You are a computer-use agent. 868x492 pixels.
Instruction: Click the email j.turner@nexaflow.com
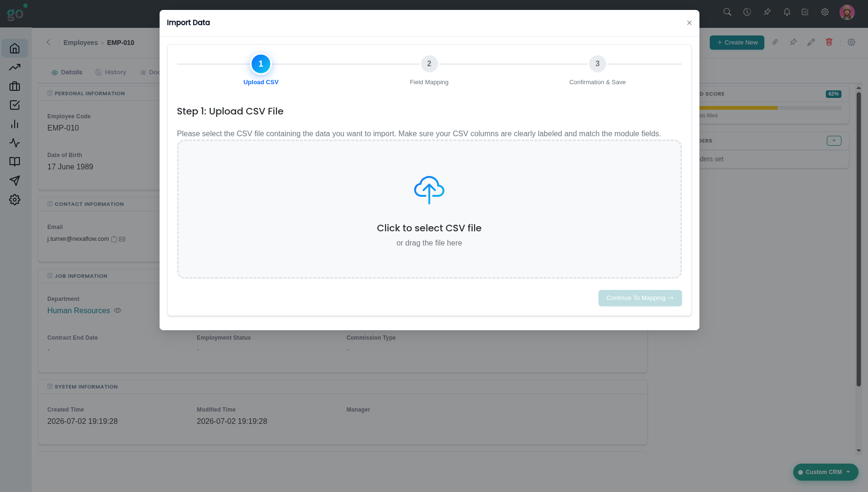[x=78, y=239]
